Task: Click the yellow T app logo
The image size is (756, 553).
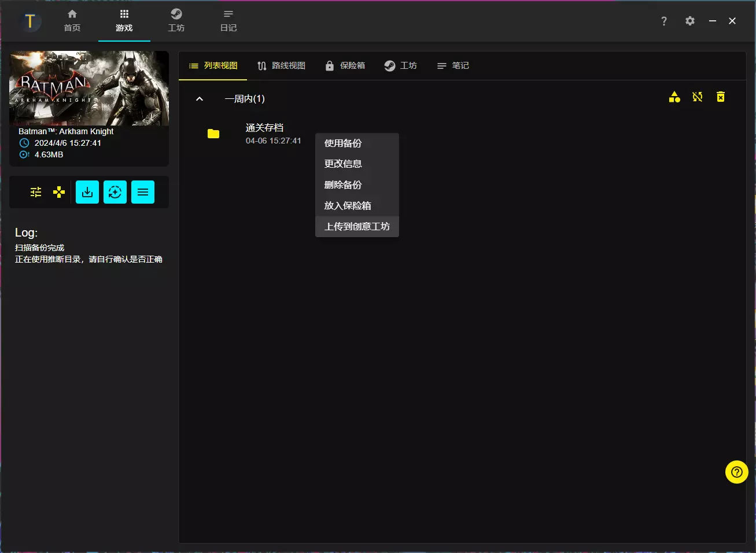Action: coord(29,21)
